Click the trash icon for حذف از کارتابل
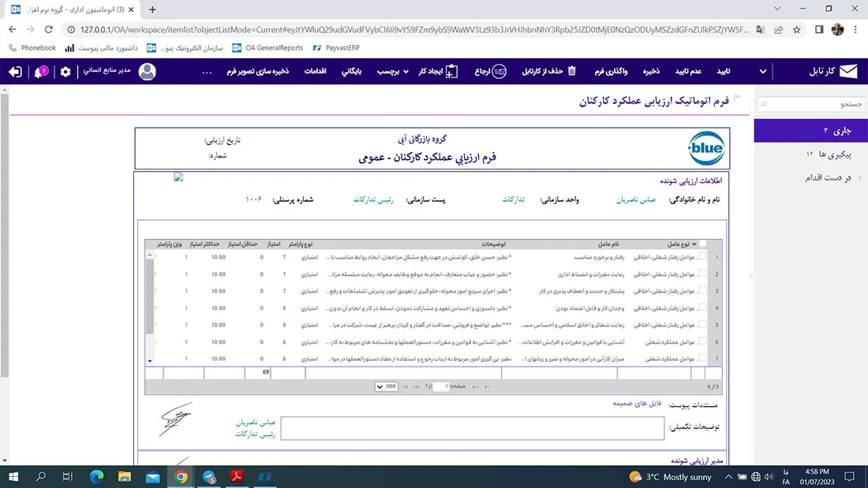 tap(572, 72)
